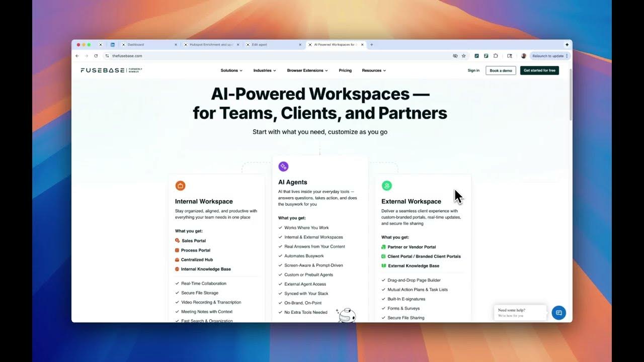This screenshot has width=644, height=362.
Task: Click the Get started for free button
Action: coord(539,70)
